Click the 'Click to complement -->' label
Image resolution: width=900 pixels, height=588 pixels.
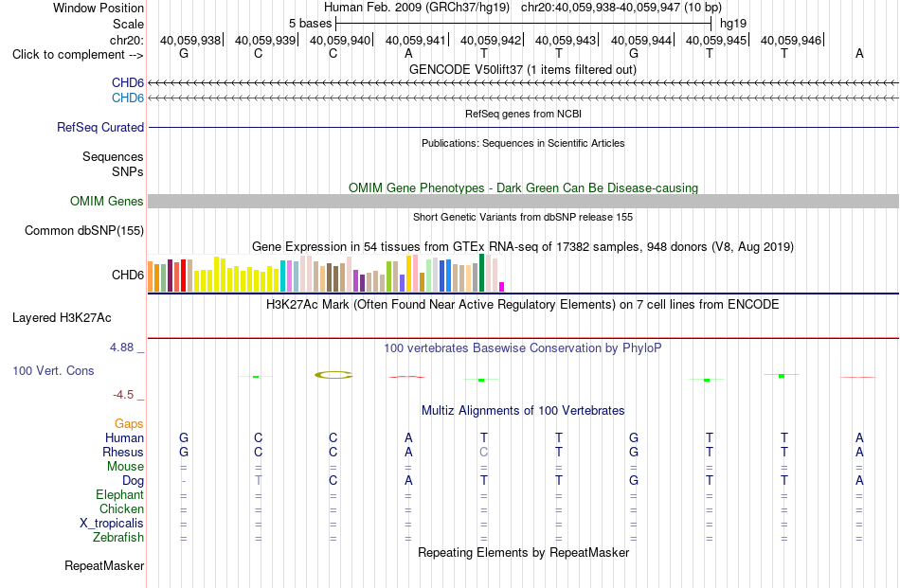(x=78, y=55)
